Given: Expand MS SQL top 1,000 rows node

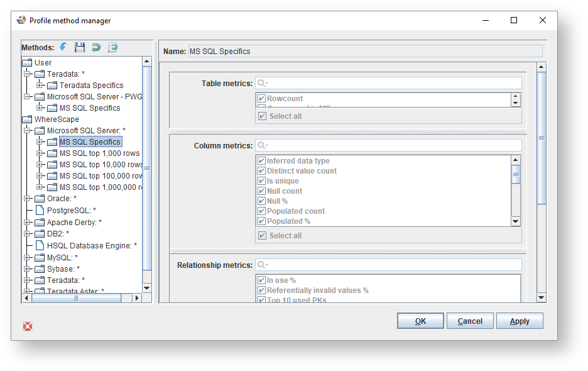Looking at the screenshot, I should tap(40, 153).
